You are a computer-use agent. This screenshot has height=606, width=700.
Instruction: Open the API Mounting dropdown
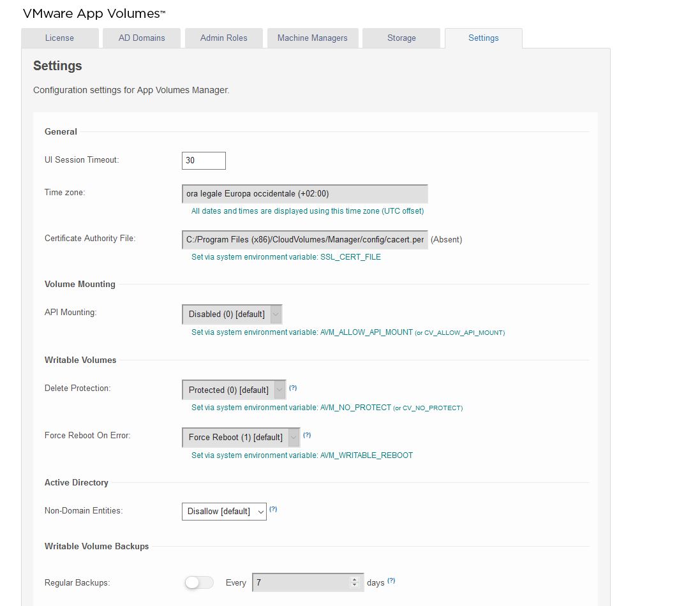point(232,314)
